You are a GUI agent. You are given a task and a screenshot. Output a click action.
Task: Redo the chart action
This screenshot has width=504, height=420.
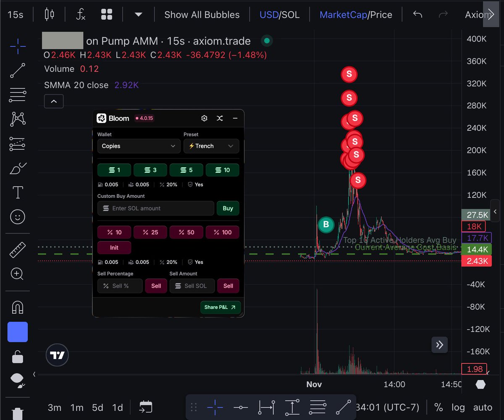pos(443,15)
